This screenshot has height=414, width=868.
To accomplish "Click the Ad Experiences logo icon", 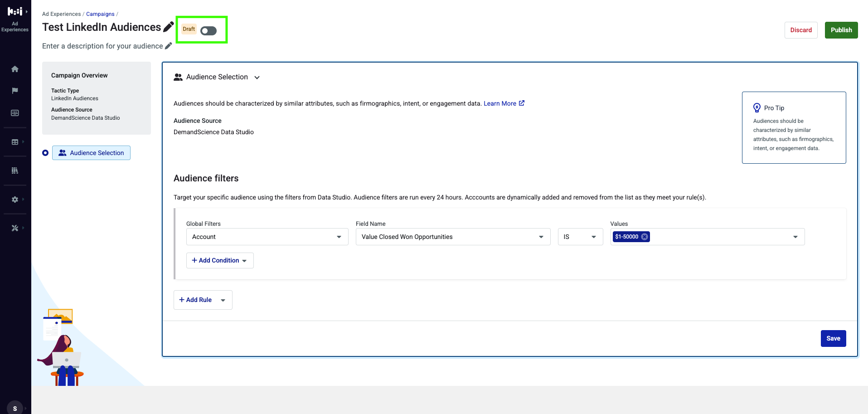I will 15,12.
